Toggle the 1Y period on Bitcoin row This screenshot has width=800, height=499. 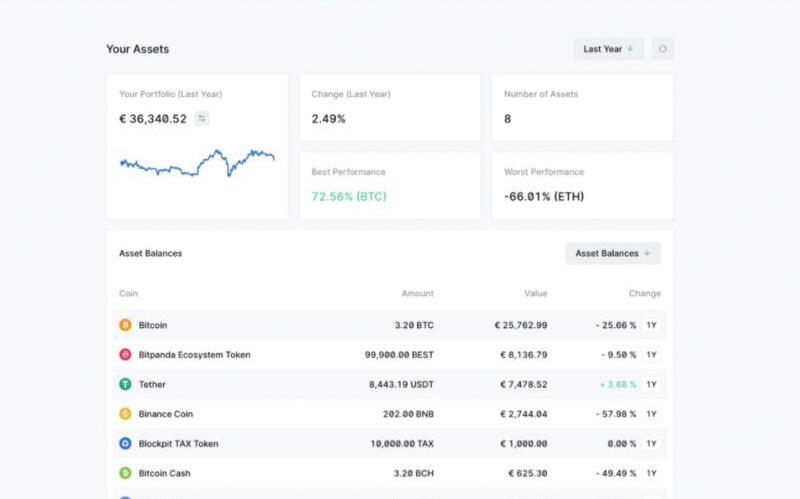[x=651, y=325]
